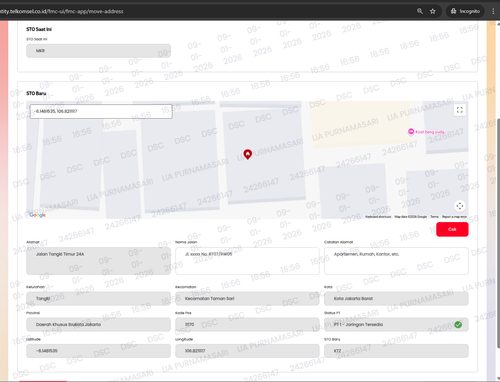
Task: Click the 'STO Saat Ini' heading text
Action: point(39,29)
